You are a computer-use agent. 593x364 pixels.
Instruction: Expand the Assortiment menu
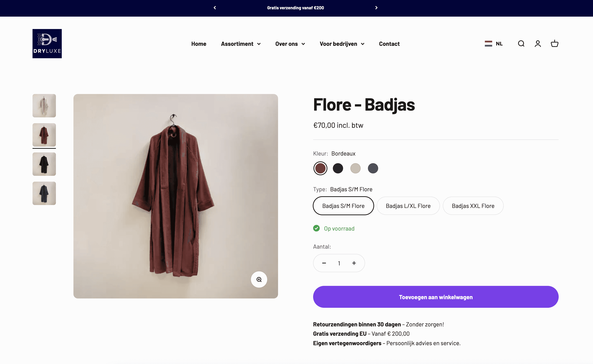pyautogui.click(x=241, y=44)
